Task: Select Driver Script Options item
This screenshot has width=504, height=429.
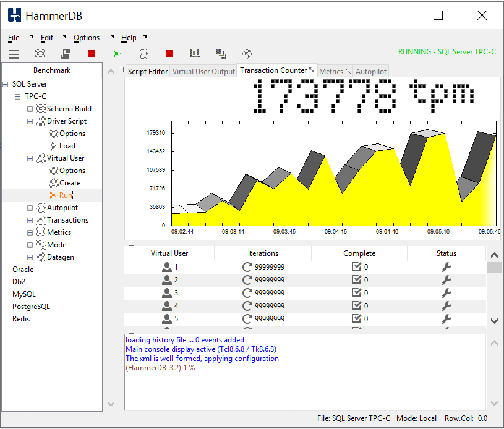Action: tap(72, 134)
